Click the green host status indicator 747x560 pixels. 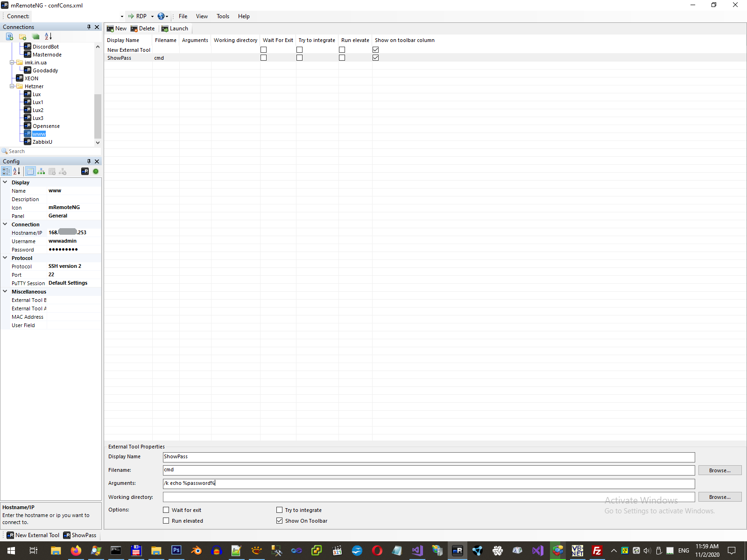(x=96, y=171)
